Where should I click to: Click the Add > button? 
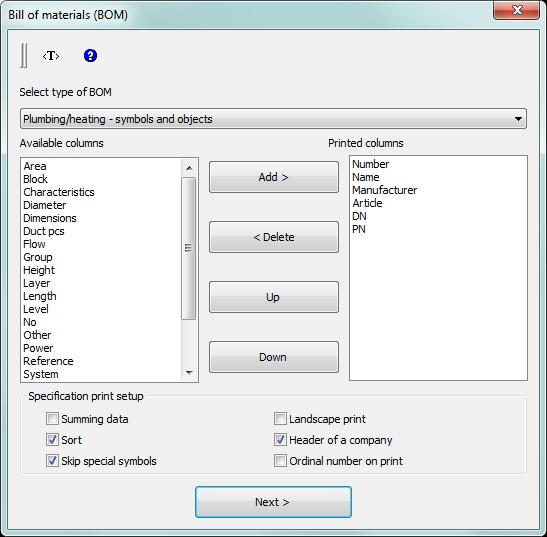274,177
